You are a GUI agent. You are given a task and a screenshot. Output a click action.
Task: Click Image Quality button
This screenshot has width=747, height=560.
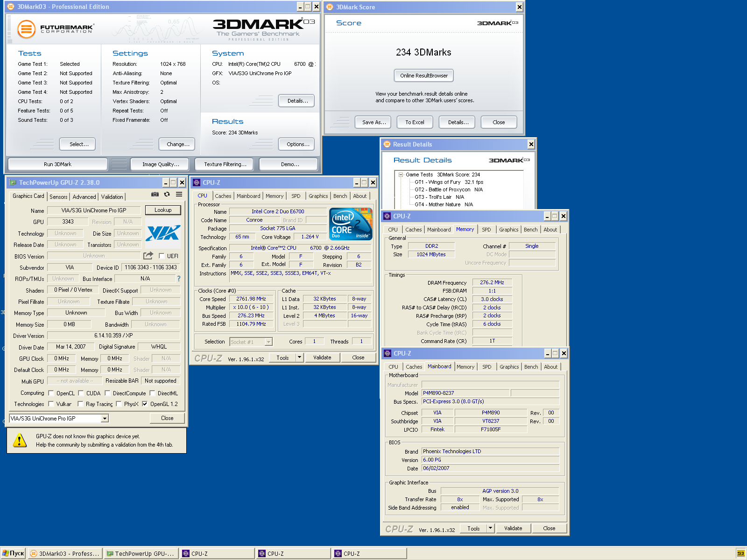click(x=161, y=164)
